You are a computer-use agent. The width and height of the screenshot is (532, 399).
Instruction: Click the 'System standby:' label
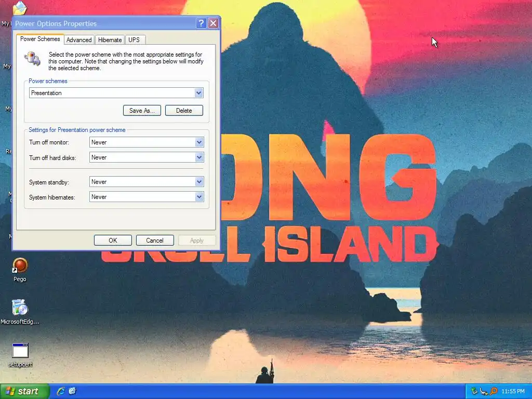[x=49, y=182]
